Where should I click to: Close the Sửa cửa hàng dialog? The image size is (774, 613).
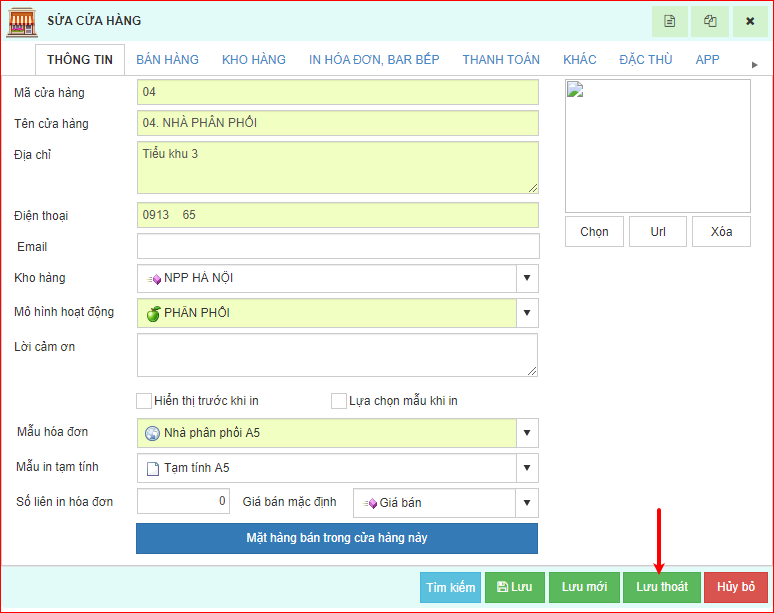click(x=750, y=21)
